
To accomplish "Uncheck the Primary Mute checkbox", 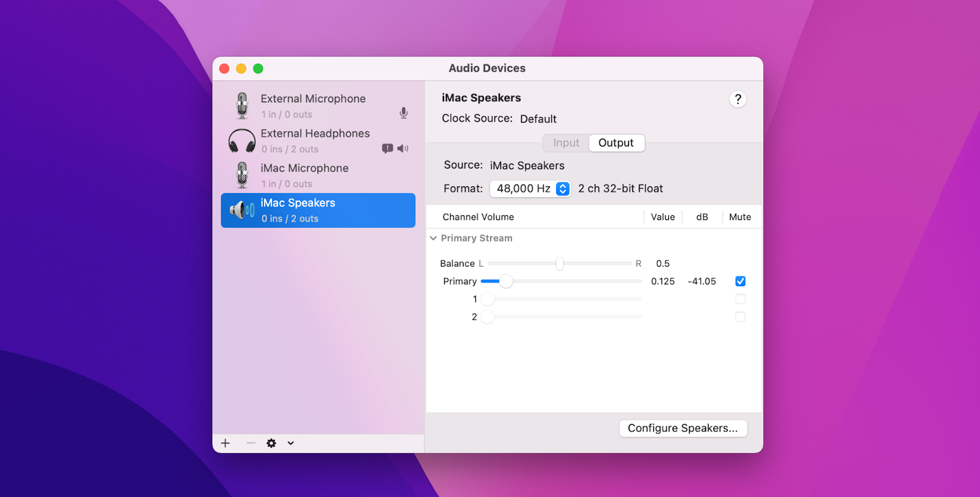I will pyautogui.click(x=741, y=281).
